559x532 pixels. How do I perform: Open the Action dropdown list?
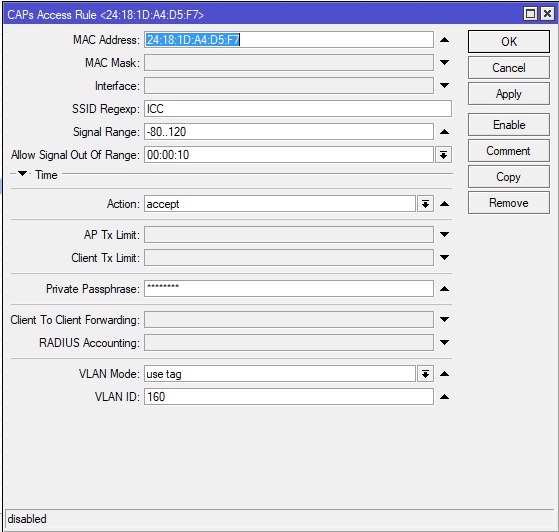(x=425, y=204)
